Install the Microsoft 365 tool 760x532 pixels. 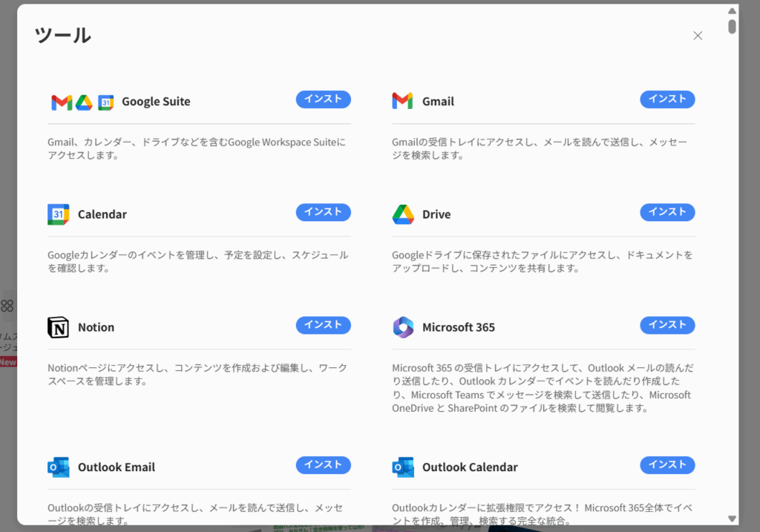tap(666, 325)
